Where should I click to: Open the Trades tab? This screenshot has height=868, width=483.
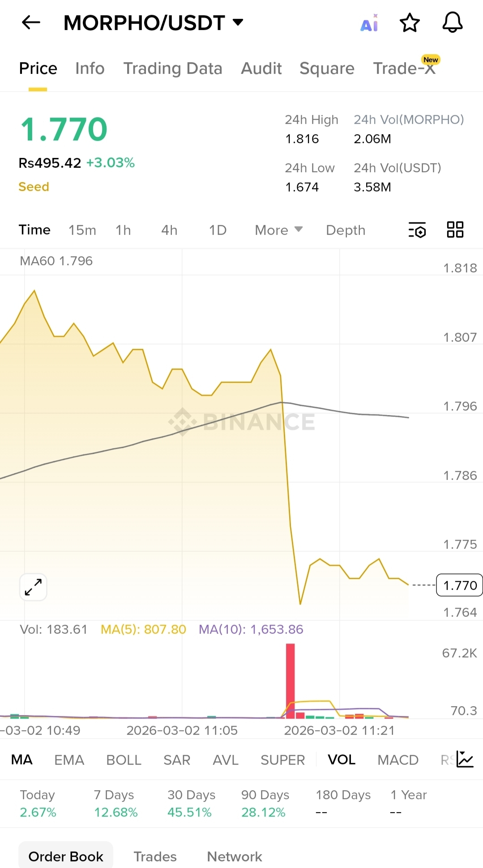(155, 856)
